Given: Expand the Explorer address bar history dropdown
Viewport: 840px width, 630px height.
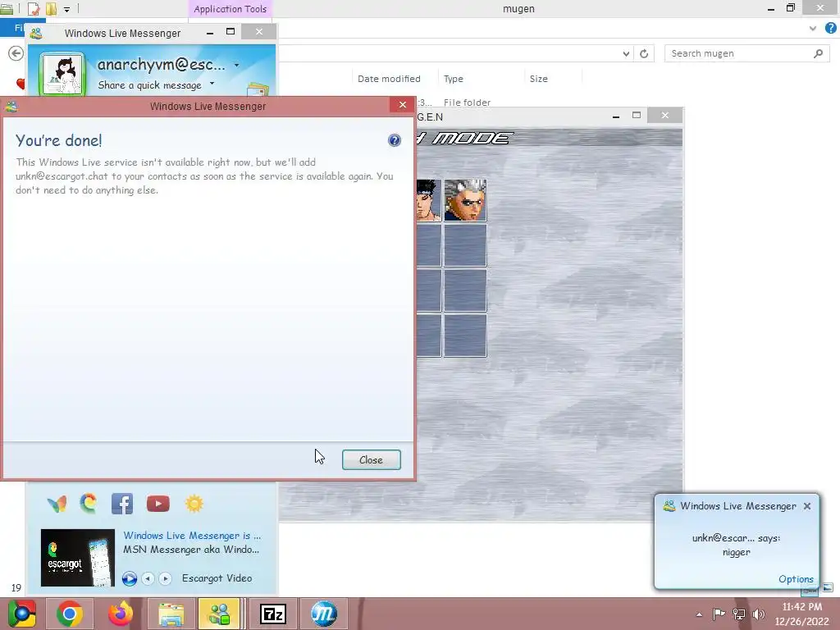Looking at the screenshot, I should point(626,53).
